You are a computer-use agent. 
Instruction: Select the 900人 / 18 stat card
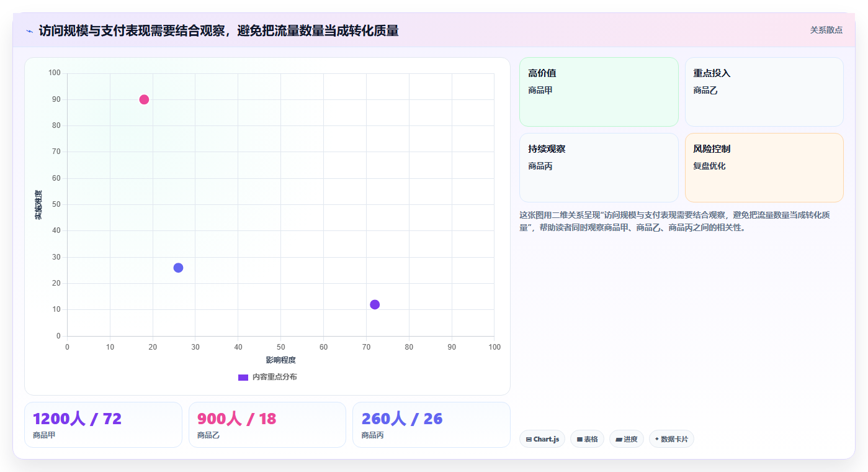267,425
